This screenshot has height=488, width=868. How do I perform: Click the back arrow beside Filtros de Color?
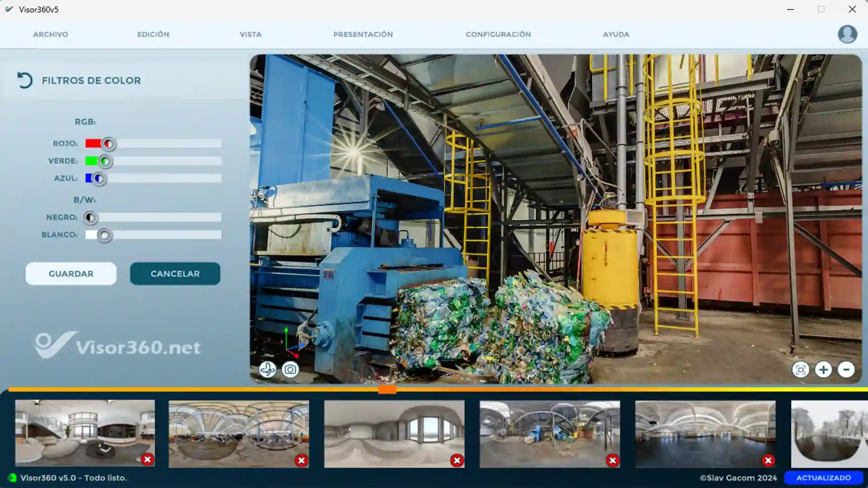[x=25, y=80]
